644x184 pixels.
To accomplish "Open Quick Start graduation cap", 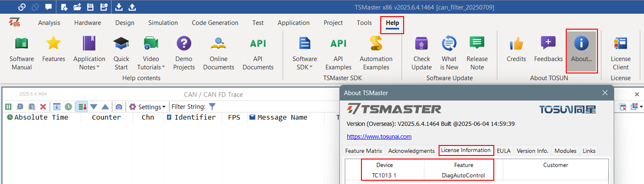I will coord(121,53).
